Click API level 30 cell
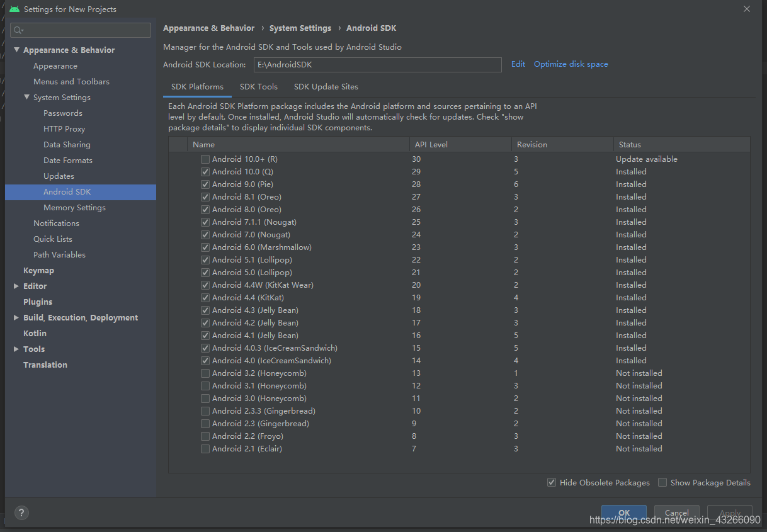Screen dimensions: 767x532 coord(416,159)
